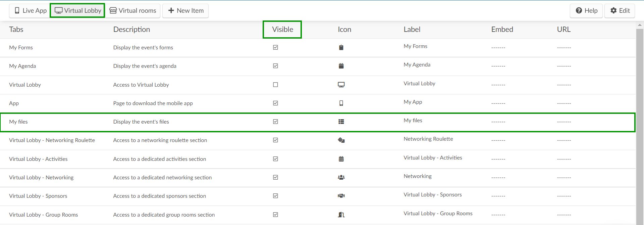The image size is (644, 225).
Task: Click 'Access to a dedicated sponsors section' text
Action: pyautogui.click(x=160, y=196)
